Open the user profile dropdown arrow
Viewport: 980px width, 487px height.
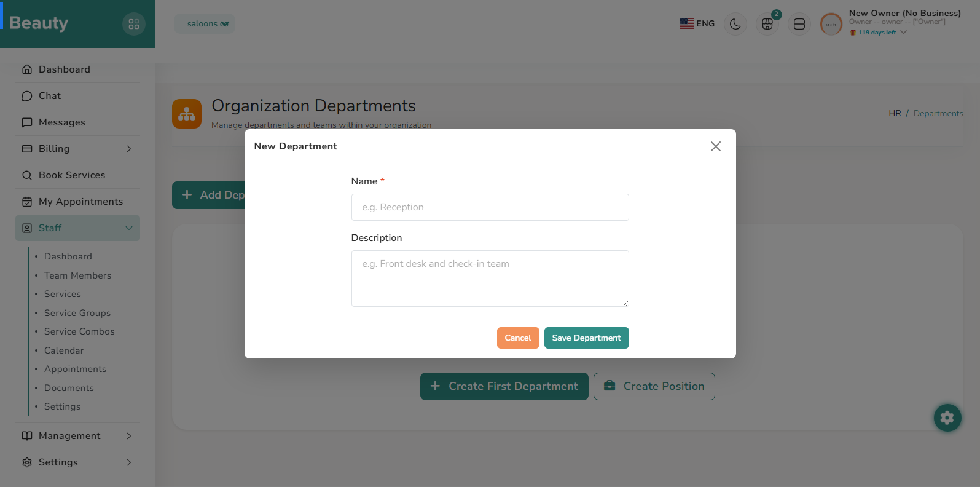(903, 33)
